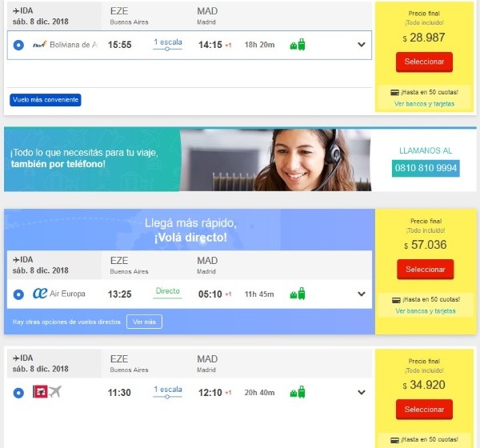
Task: Click credit card icon beside $28.987 cuotas
Action: pyautogui.click(x=394, y=93)
